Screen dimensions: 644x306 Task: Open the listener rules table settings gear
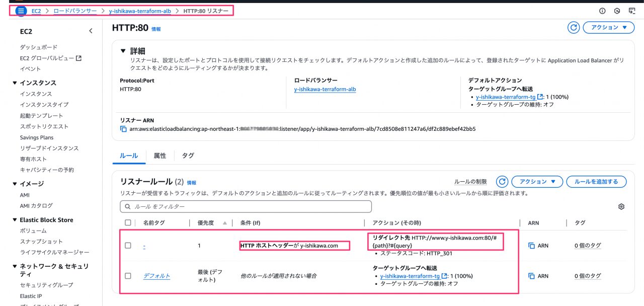(621, 207)
